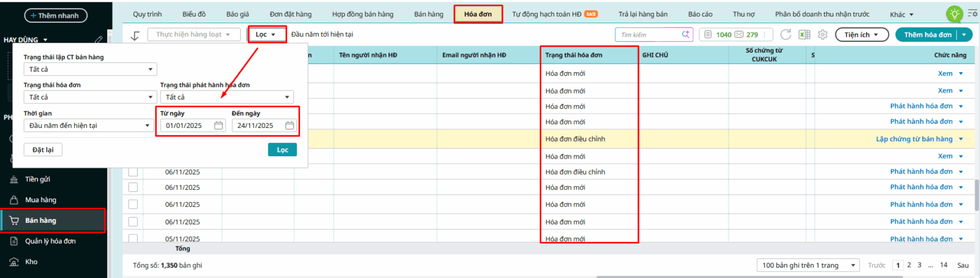The image size is (980, 278).
Task: Expand the Thời gian period dropdown
Action: tap(89, 126)
